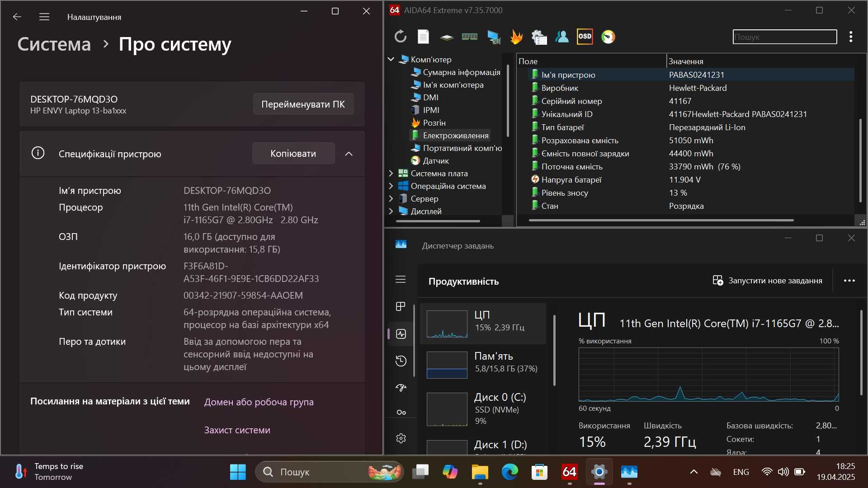Open Task Manager more options ellipsis

[849, 281]
